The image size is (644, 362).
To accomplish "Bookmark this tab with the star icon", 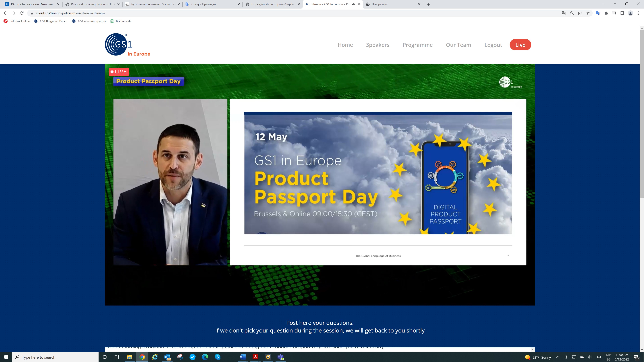I will [x=588, y=13].
